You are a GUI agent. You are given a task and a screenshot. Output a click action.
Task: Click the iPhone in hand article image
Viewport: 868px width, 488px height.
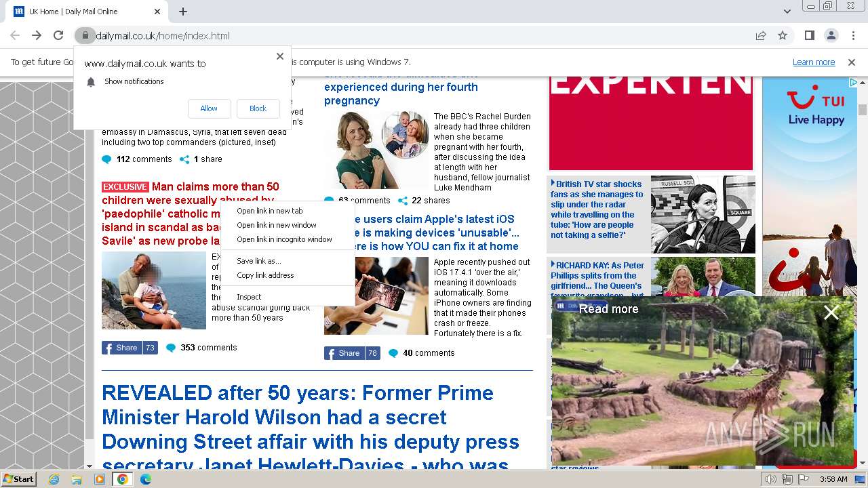(x=376, y=296)
